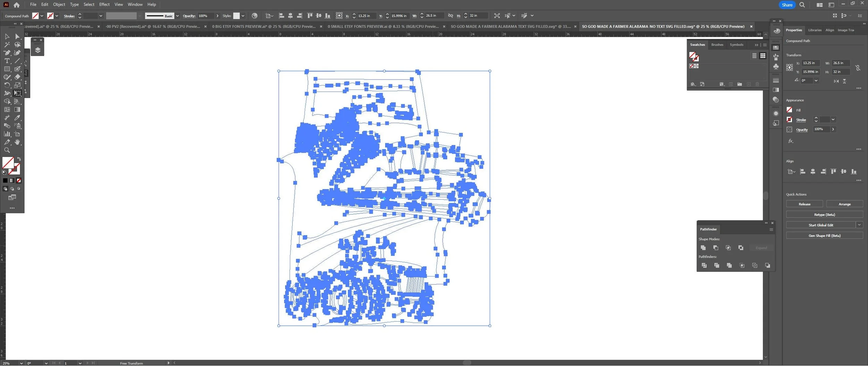Screen dimensions: 868x366
Task: Click the Share button
Action: [787, 5]
